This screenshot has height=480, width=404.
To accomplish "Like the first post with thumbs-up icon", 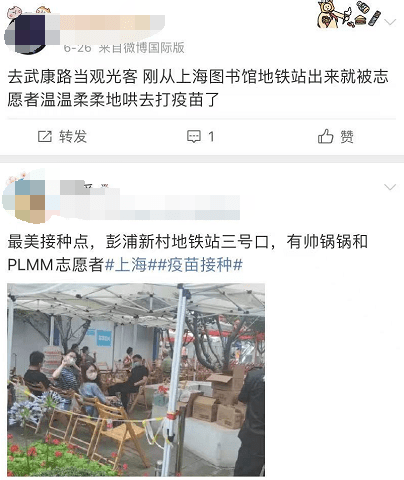I will 325,136.
